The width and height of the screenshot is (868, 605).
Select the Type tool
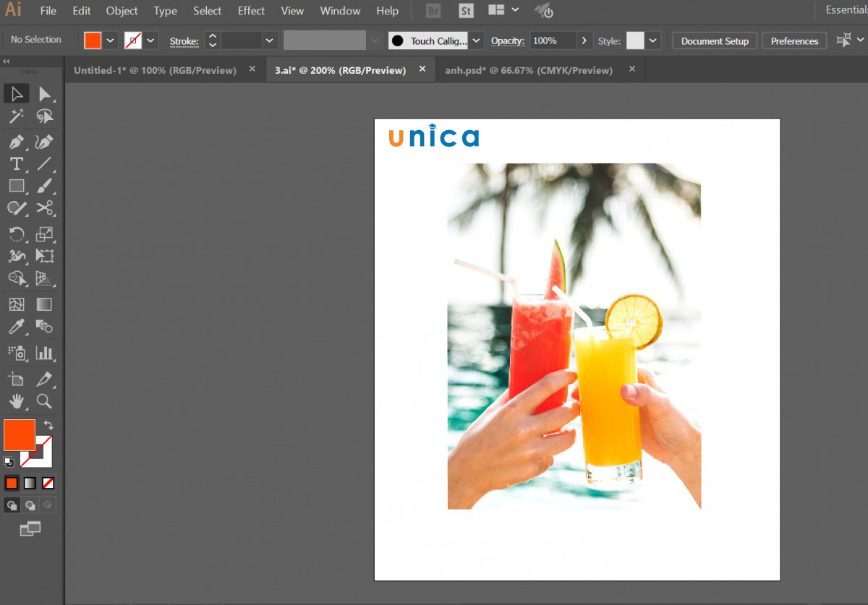point(17,163)
